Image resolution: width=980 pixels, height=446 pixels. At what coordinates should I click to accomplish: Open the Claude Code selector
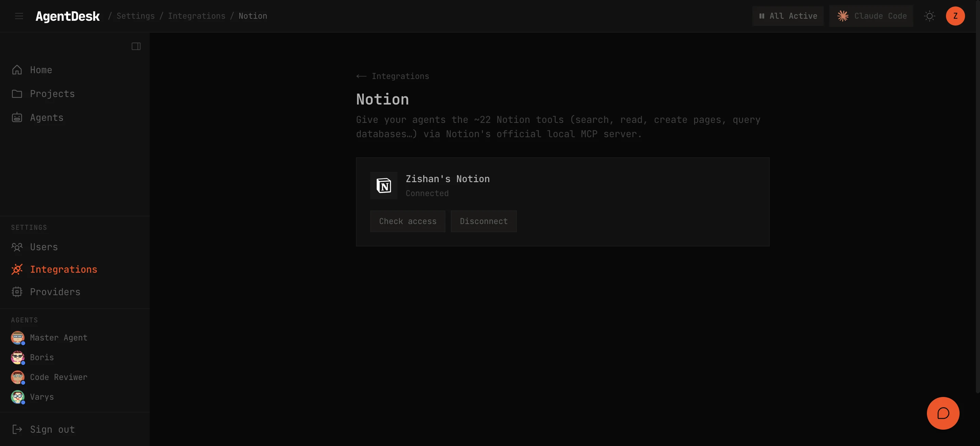point(871,16)
